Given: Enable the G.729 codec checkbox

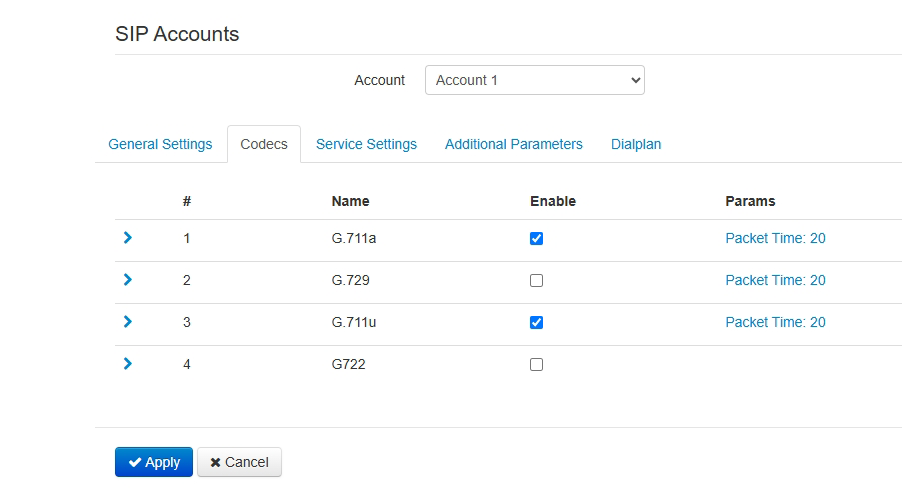Looking at the screenshot, I should (x=536, y=281).
